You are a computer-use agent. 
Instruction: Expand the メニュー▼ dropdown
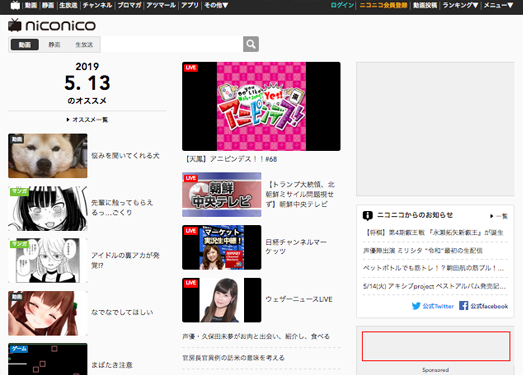(498, 5)
